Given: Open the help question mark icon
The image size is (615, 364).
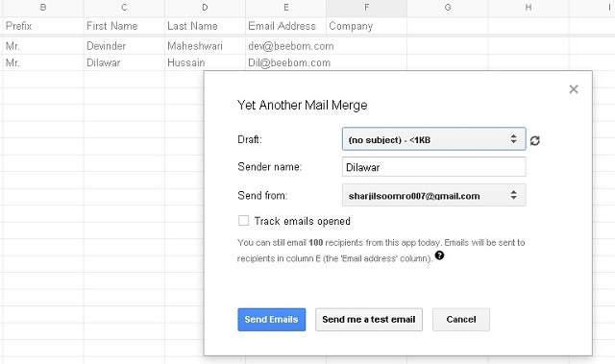Looking at the screenshot, I should pos(440,255).
